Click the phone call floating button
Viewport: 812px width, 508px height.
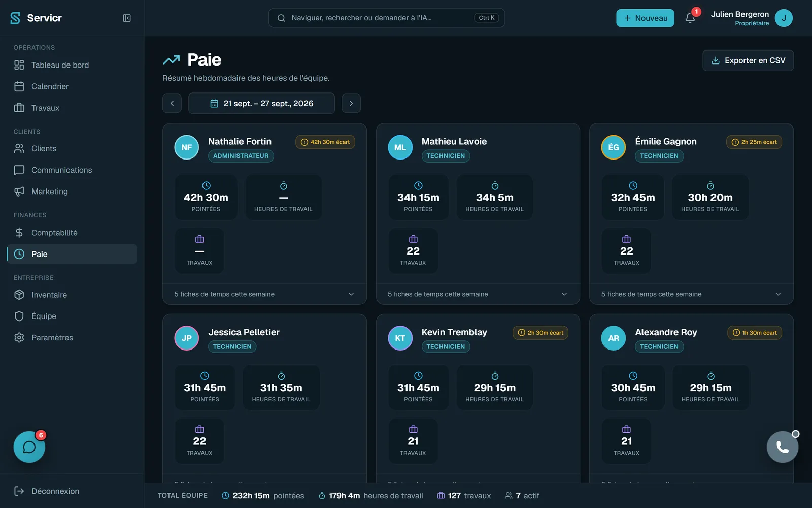[782, 447]
